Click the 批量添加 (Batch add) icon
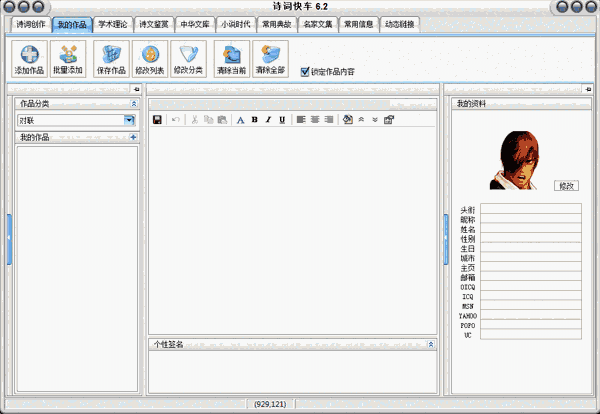The image size is (600, 414). click(68, 59)
